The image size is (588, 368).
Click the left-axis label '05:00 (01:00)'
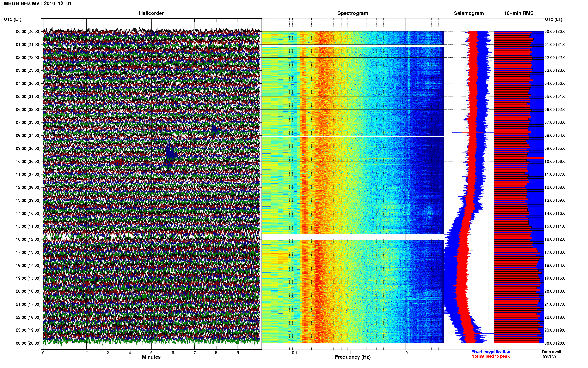pyautogui.click(x=28, y=96)
